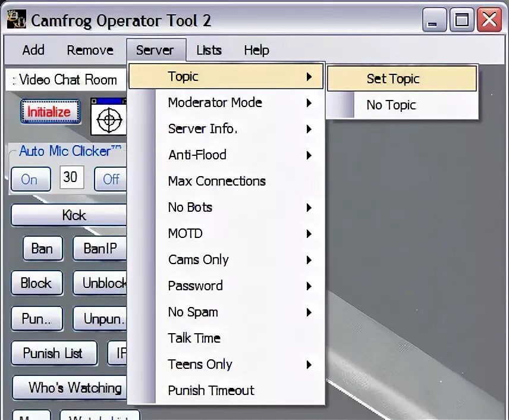Viewport: 509px width, 420px height.
Task: Click the BanIP button
Action: click(x=100, y=249)
